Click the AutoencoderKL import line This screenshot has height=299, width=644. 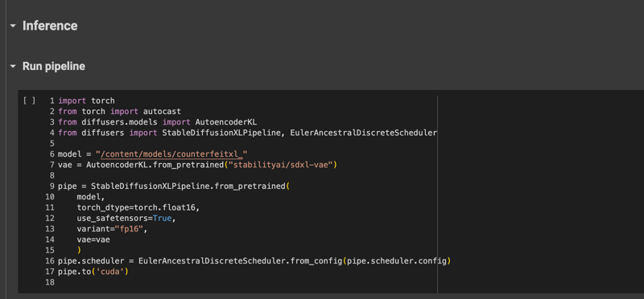tap(157, 122)
